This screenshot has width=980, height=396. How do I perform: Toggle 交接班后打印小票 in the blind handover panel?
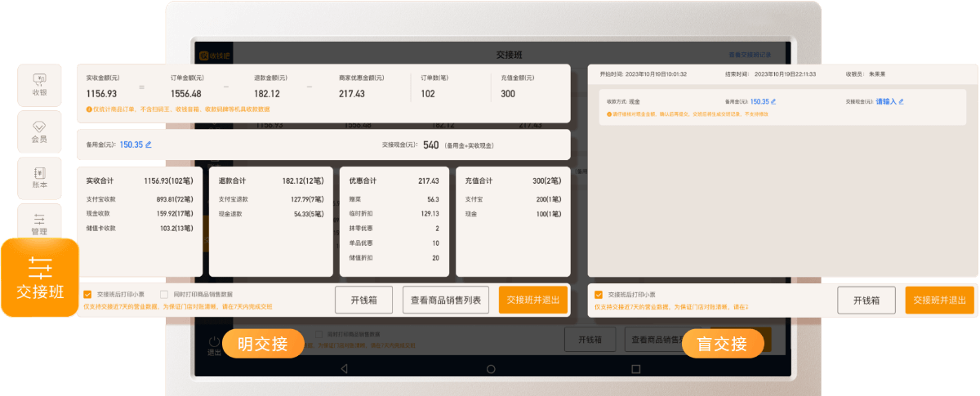(599, 294)
